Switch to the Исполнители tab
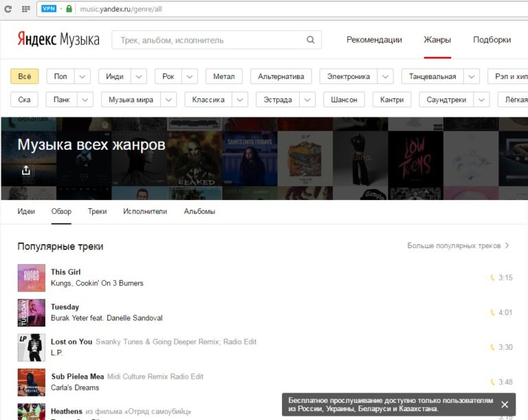528x420 pixels. [145, 212]
